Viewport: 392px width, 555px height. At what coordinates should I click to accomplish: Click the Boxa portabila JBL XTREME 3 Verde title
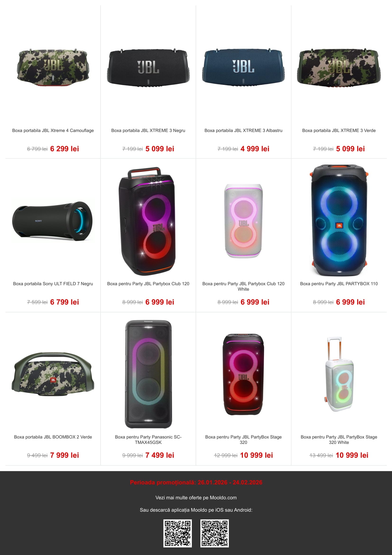[339, 131]
